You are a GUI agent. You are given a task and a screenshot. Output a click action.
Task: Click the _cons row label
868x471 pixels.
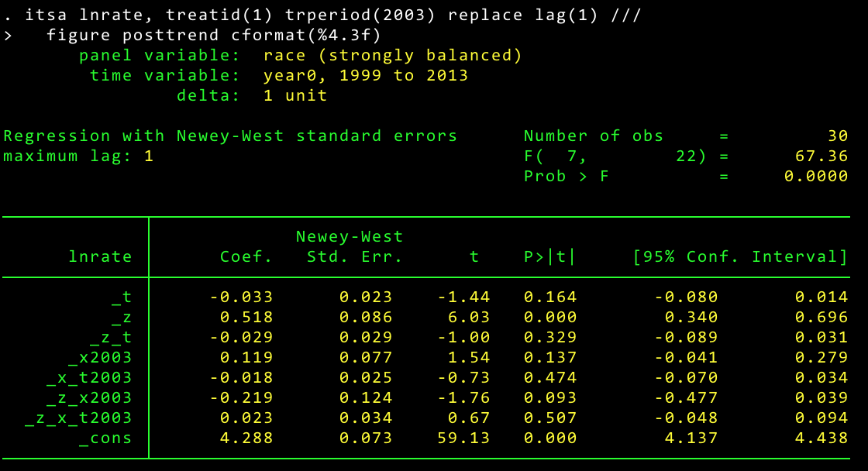[x=105, y=438]
